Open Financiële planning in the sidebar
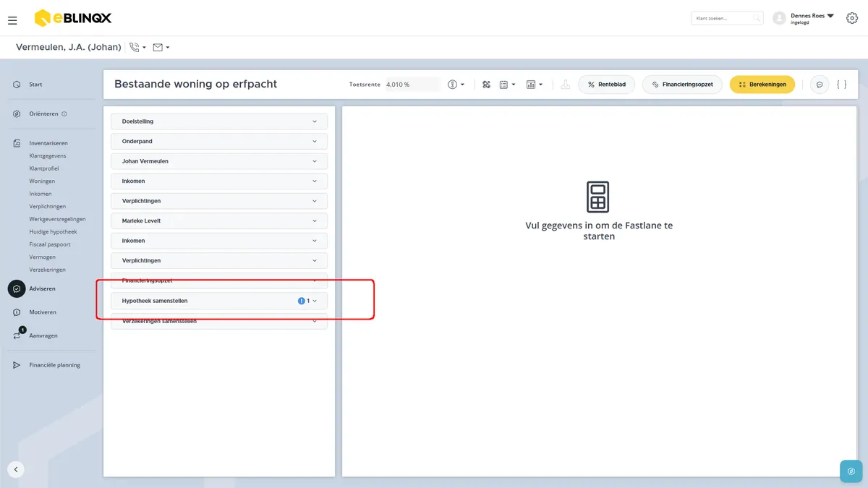The width and height of the screenshot is (868, 488). 54,365
